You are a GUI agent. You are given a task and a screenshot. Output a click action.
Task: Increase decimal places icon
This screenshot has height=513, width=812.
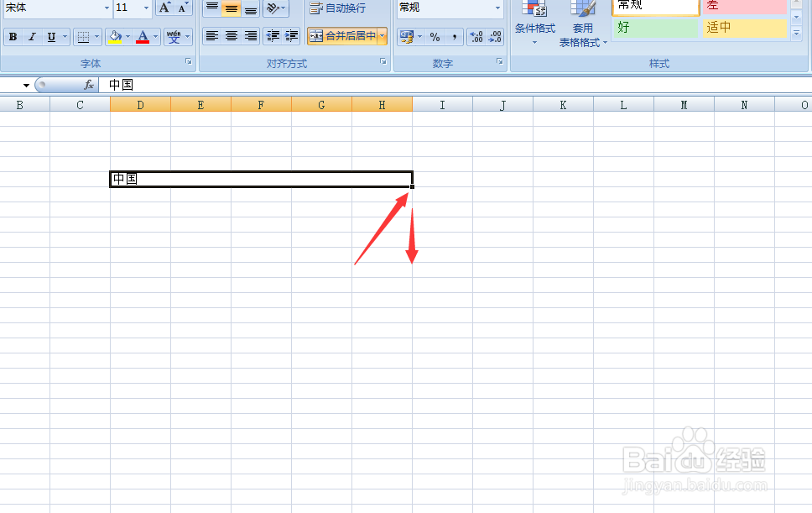[x=476, y=37]
